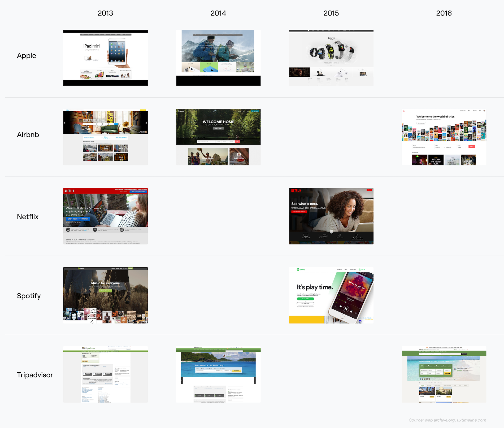Viewport: 504px width, 428px height.
Task: Open the Netflix 2015 See what's next thumbnail
Action: 331,216
